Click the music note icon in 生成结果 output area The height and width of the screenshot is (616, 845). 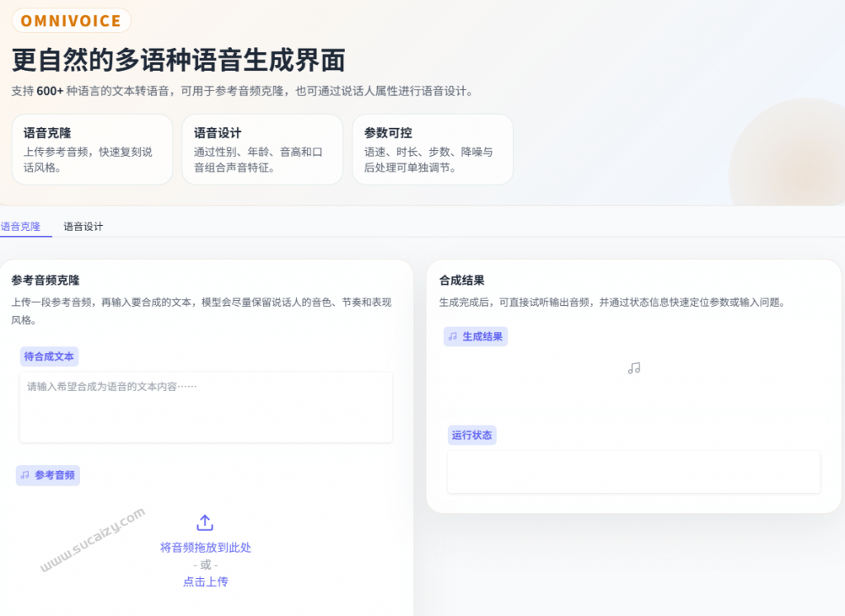coord(634,369)
